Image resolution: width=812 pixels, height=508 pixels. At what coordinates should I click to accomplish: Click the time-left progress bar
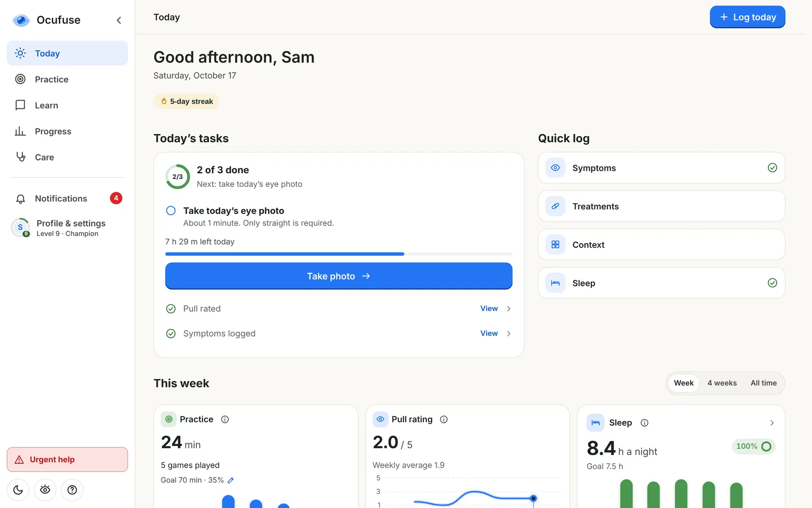click(339, 254)
